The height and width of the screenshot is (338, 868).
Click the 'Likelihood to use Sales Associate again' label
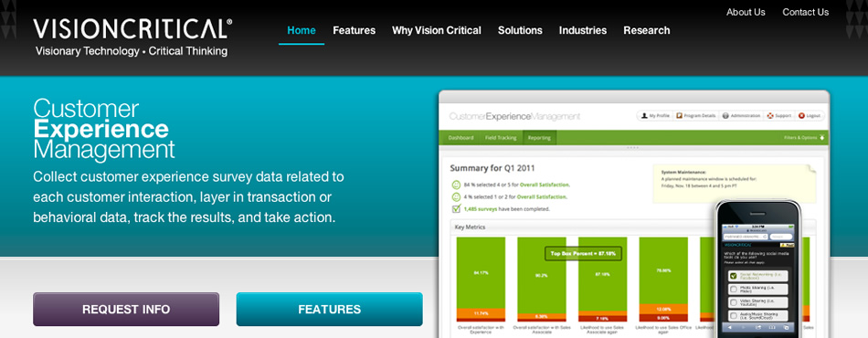point(602,331)
